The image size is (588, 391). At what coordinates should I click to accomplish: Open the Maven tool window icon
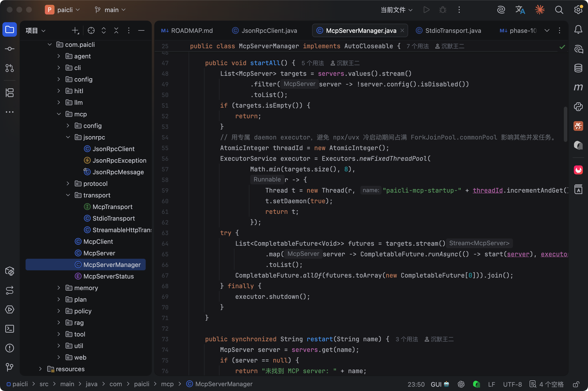pos(578,87)
